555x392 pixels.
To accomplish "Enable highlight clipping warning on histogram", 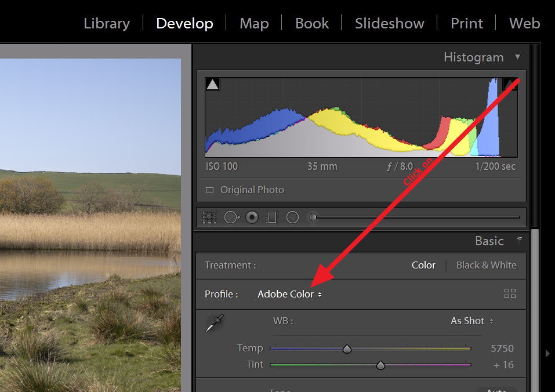I will coord(510,84).
